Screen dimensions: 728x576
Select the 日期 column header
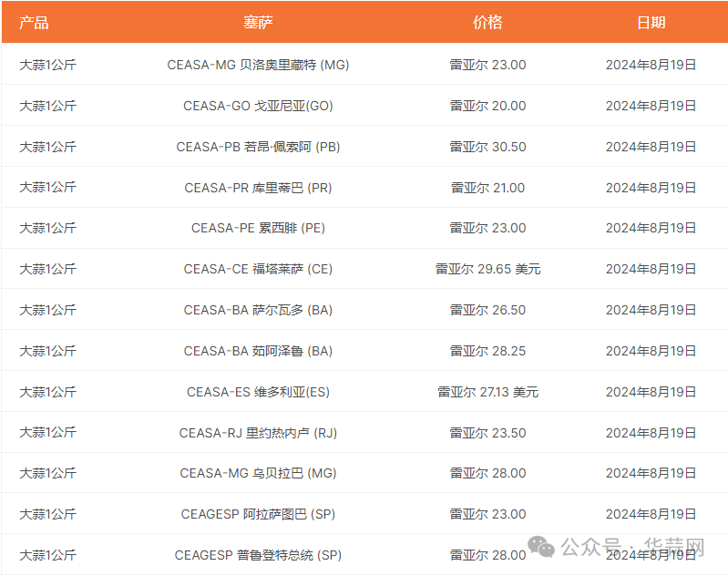(651, 23)
